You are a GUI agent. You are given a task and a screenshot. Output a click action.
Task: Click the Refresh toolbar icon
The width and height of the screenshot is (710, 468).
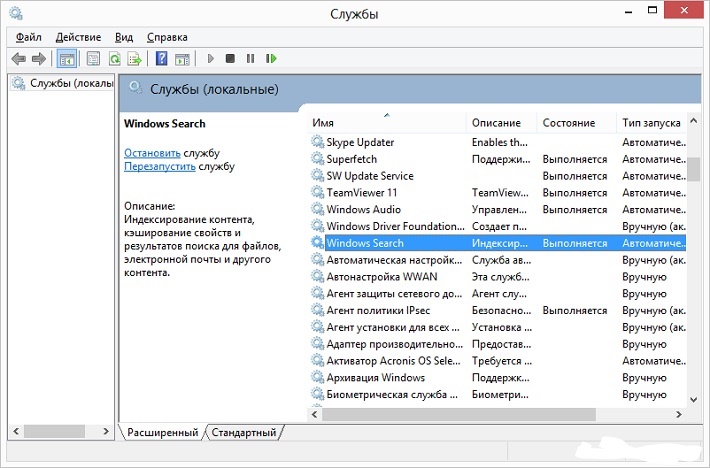point(115,58)
